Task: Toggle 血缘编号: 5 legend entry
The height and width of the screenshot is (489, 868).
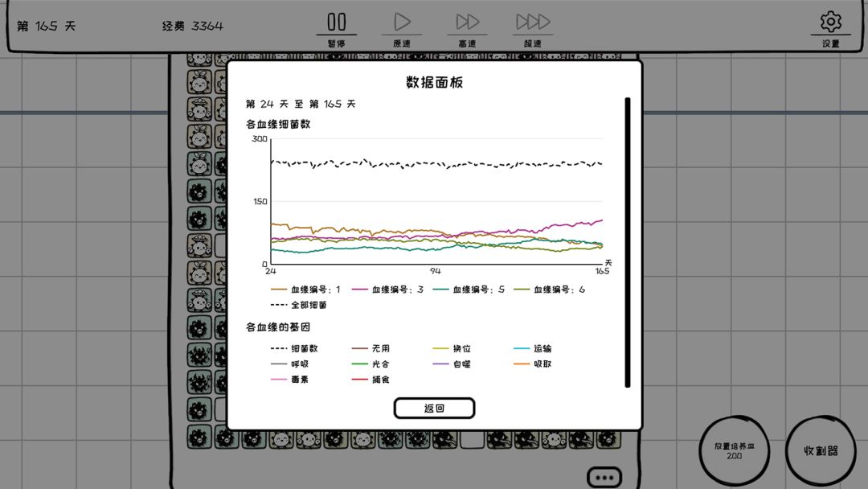Action: [469, 290]
